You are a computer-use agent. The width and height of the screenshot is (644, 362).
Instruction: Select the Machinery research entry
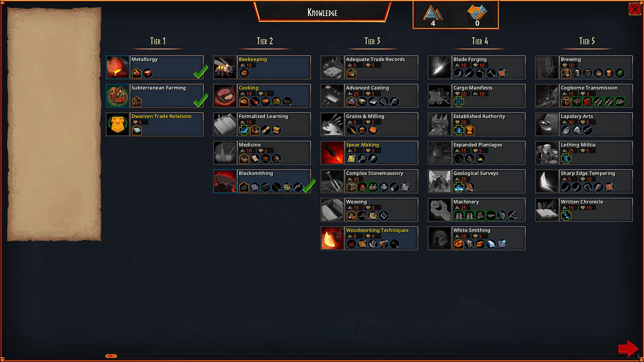pos(477,210)
